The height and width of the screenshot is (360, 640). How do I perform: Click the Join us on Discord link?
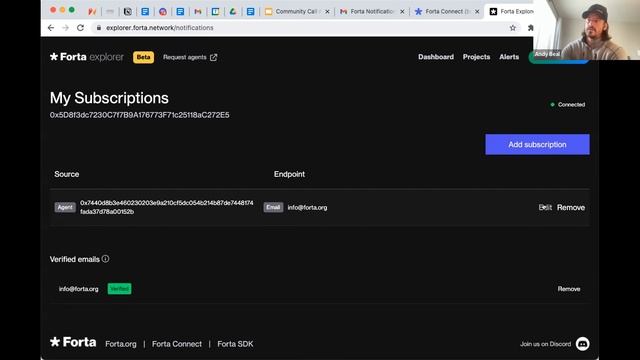pos(545,344)
